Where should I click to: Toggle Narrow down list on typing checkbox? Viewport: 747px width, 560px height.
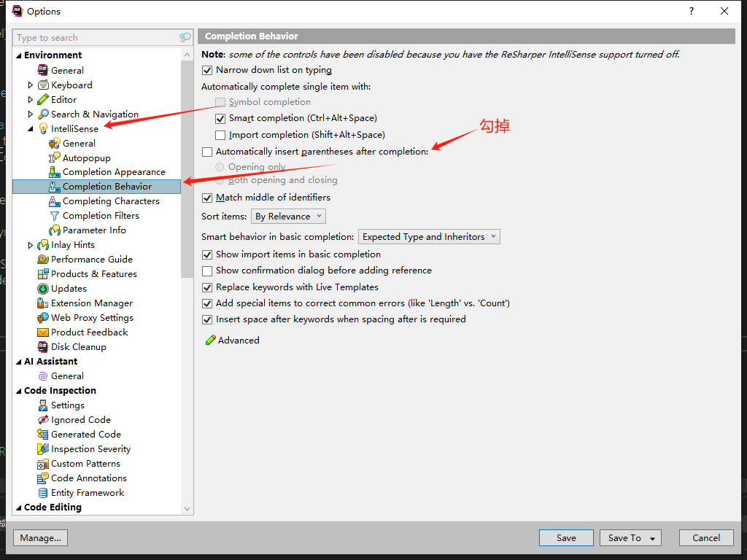(207, 71)
